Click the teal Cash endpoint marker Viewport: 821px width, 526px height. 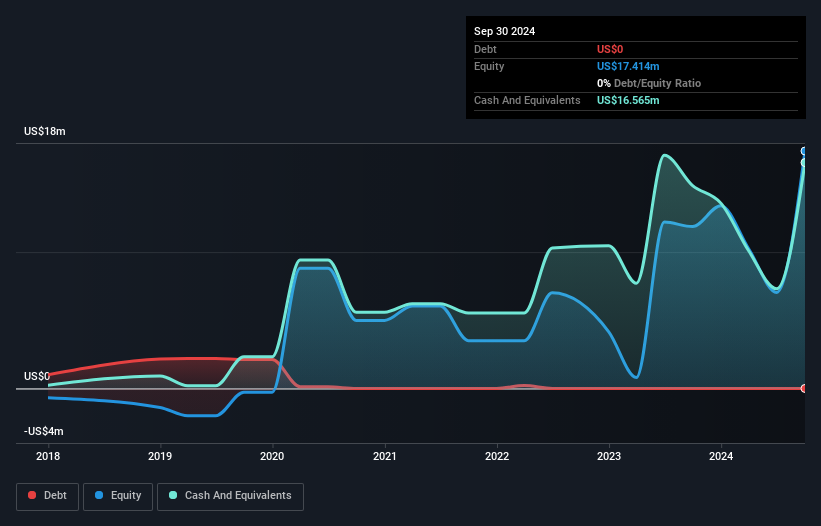tap(804, 163)
